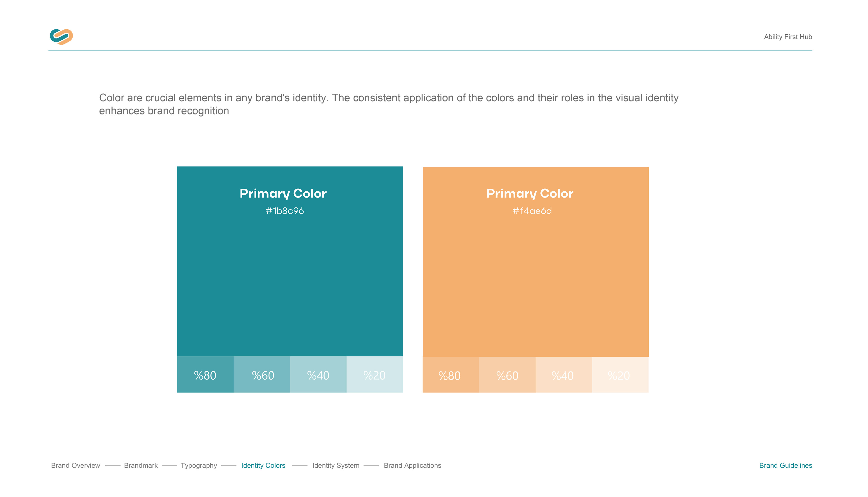Click the #1b8c96 hex code text
868x497 pixels.
285,211
